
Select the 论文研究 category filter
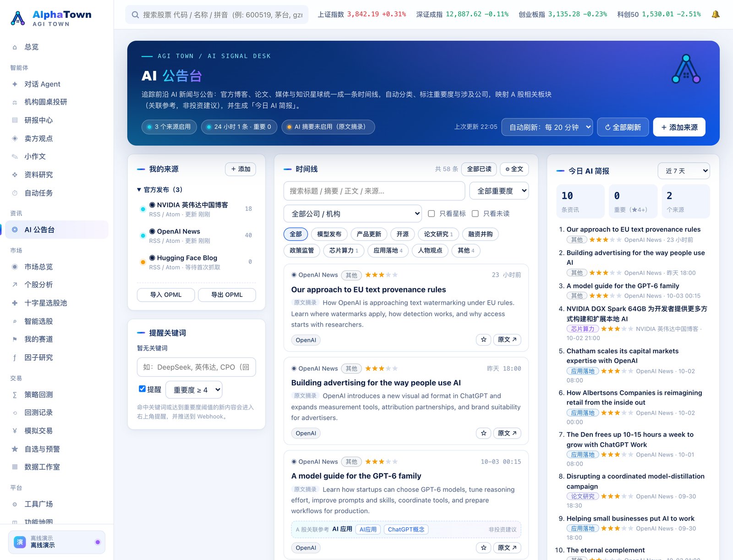pos(438,234)
